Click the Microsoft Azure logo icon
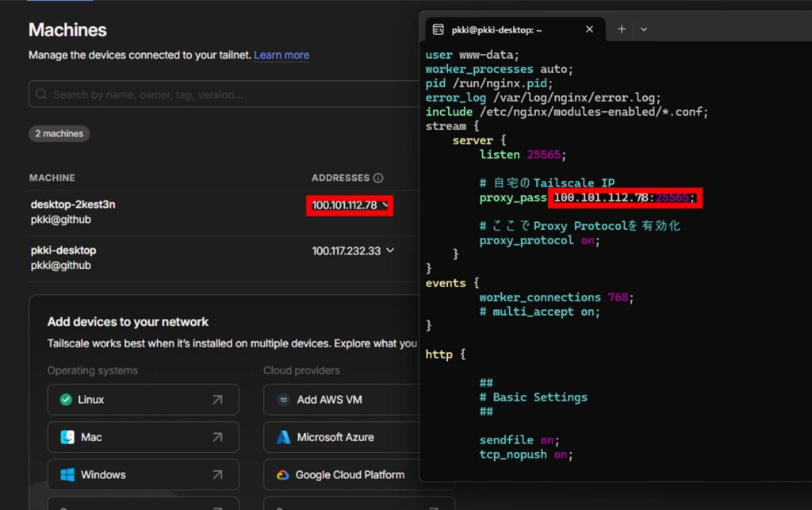 (283, 437)
